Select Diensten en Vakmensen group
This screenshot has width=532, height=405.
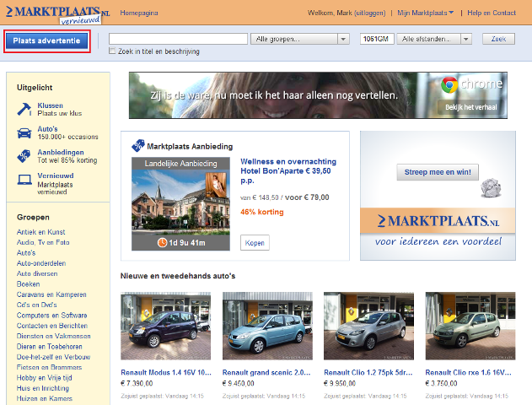coord(54,336)
